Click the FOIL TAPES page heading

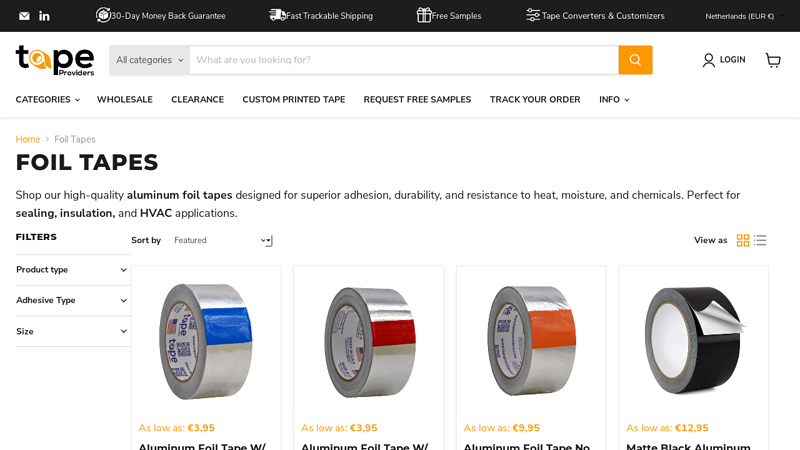[87, 163]
